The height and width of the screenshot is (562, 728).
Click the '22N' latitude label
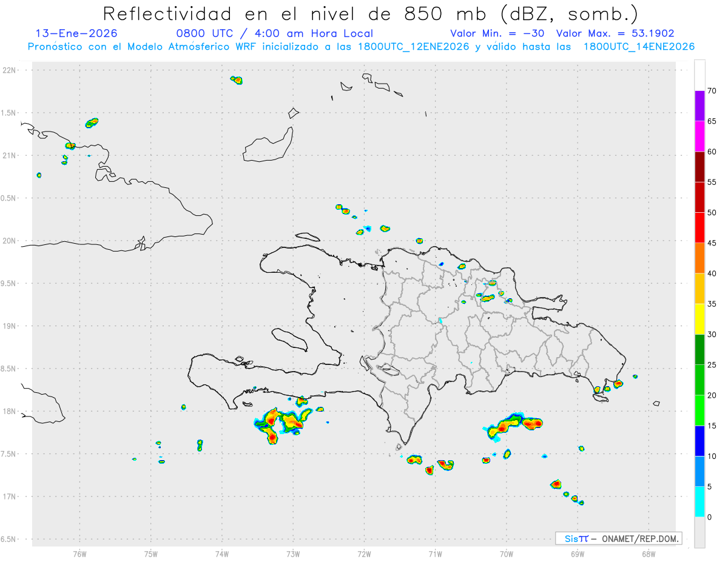pyautogui.click(x=10, y=70)
